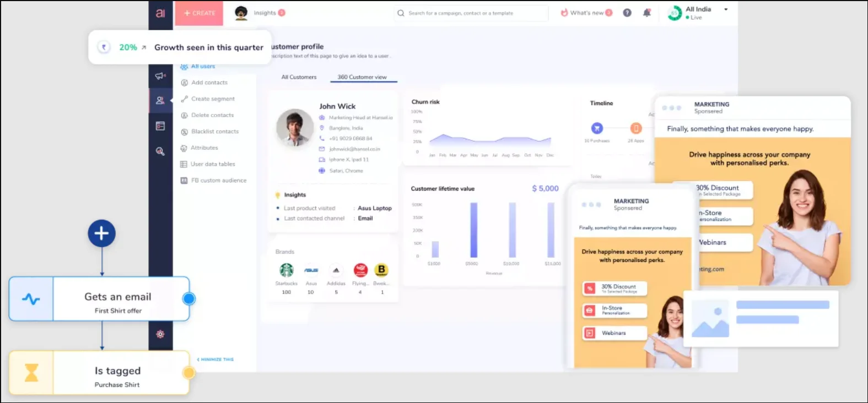Click 30% Discount in the small marketing card
The width and height of the screenshot is (868, 403).
[x=614, y=288]
